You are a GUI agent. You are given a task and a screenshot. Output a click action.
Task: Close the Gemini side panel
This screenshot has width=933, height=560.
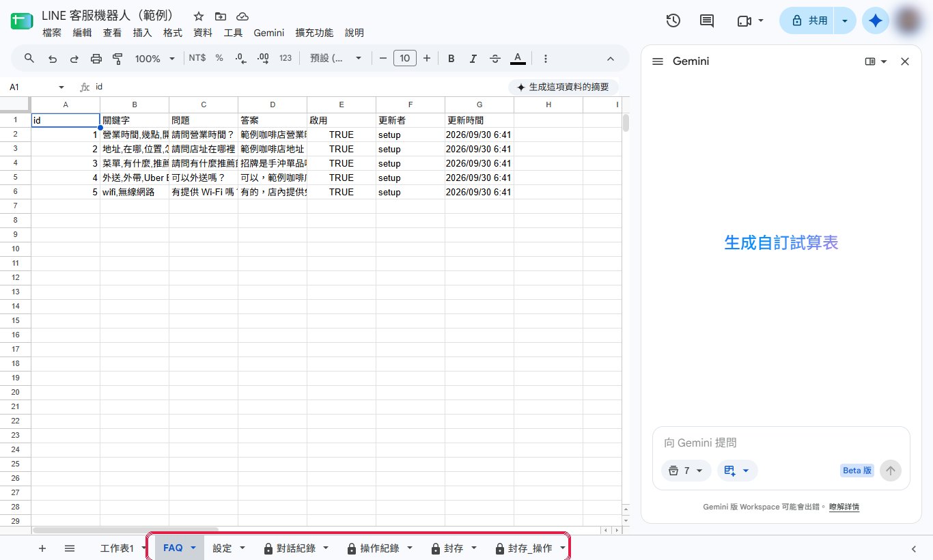pyautogui.click(x=905, y=61)
